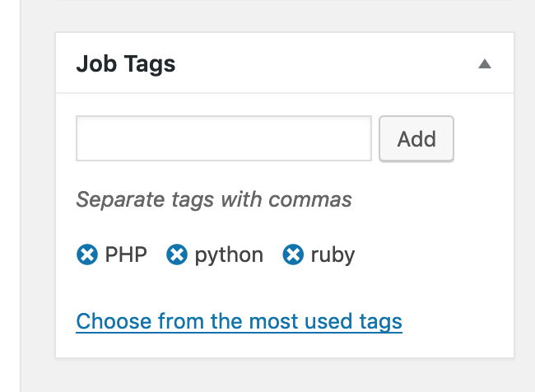
Task: Click the Add button
Action: (x=416, y=138)
